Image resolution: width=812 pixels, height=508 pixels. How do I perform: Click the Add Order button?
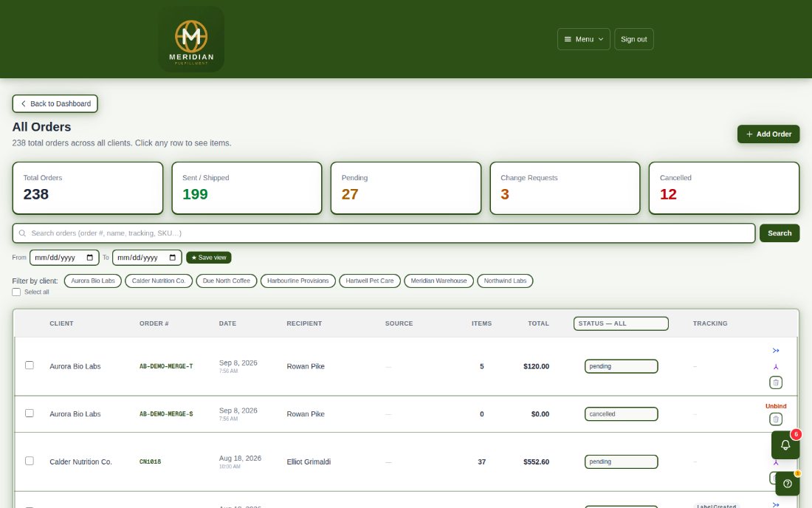pos(768,134)
